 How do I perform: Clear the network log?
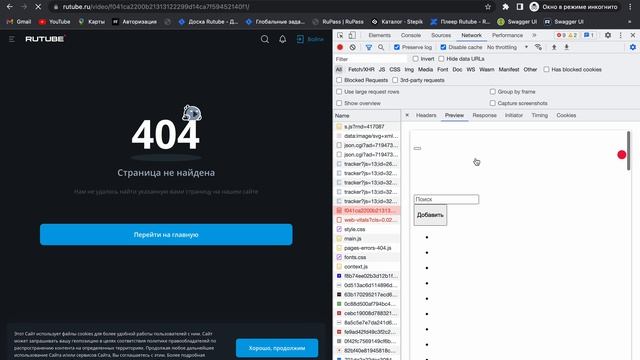(x=353, y=47)
